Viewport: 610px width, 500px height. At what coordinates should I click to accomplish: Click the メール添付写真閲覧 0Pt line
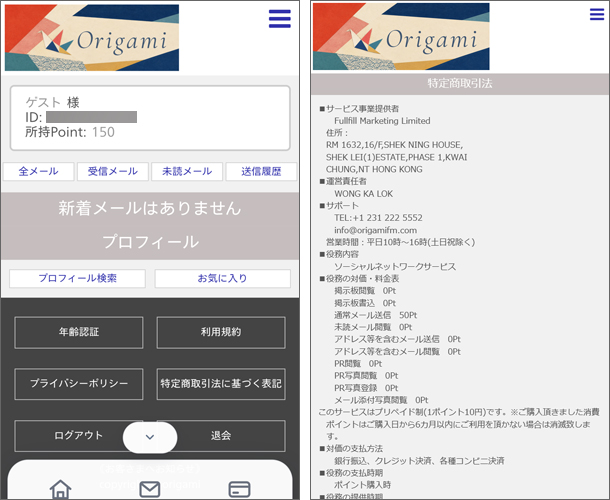(x=381, y=400)
